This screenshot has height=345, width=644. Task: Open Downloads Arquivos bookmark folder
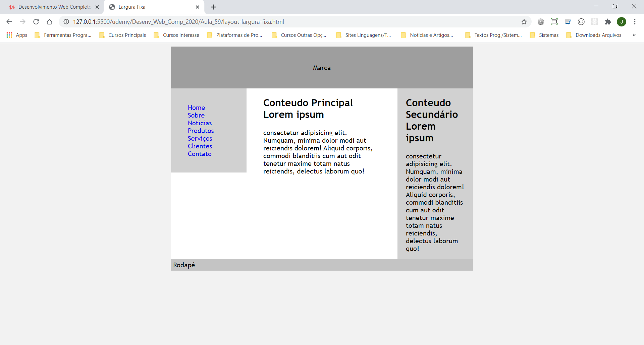[x=594, y=35]
